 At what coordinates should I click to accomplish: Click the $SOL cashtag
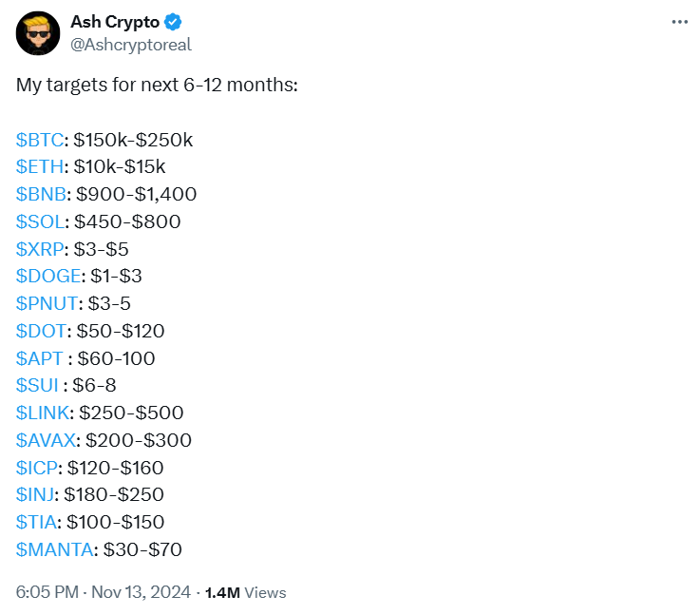click(39, 221)
